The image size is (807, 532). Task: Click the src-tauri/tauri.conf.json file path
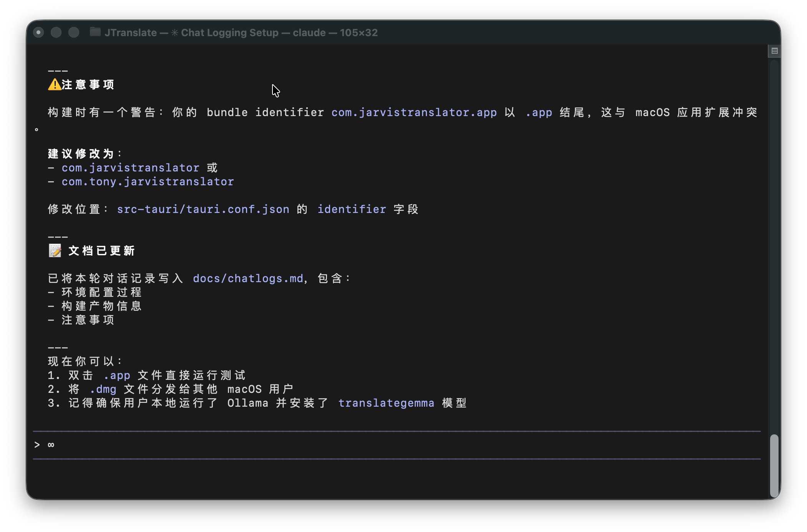(203, 209)
